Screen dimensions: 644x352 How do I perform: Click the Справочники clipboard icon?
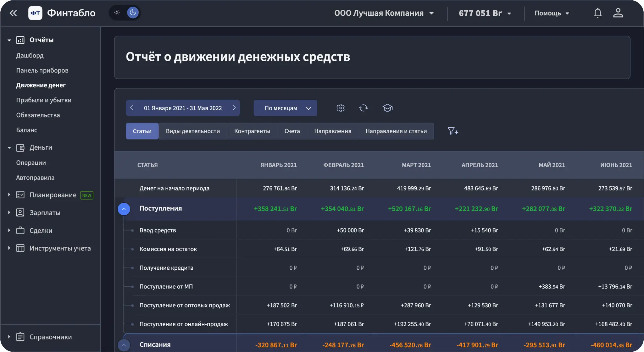click(x=20, y=337)
